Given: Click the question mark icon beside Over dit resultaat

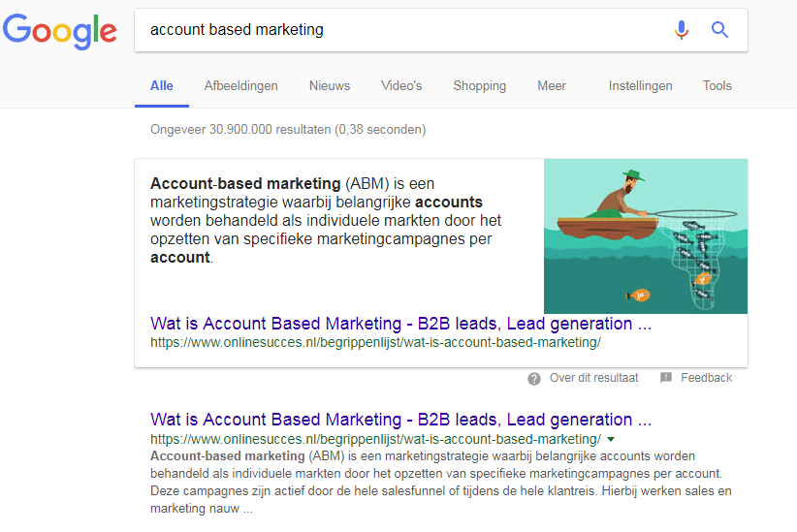Looking at the screenshot, I should [533, 379].
